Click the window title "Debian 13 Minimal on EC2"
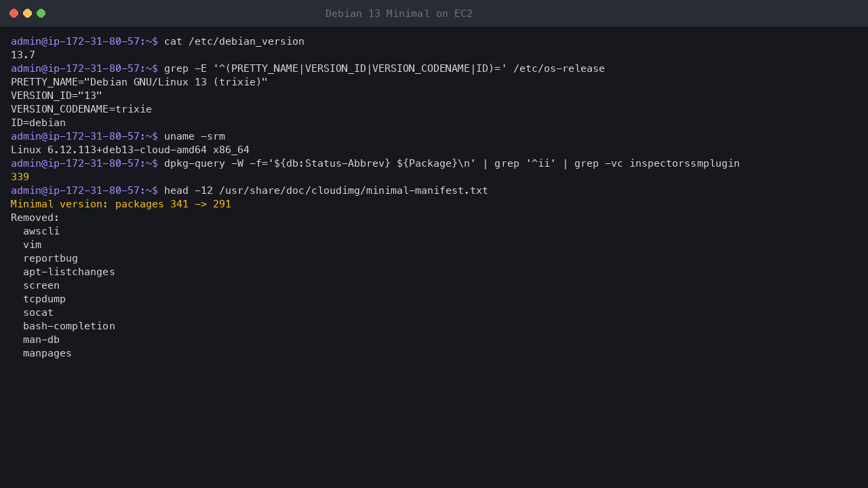 399,14
